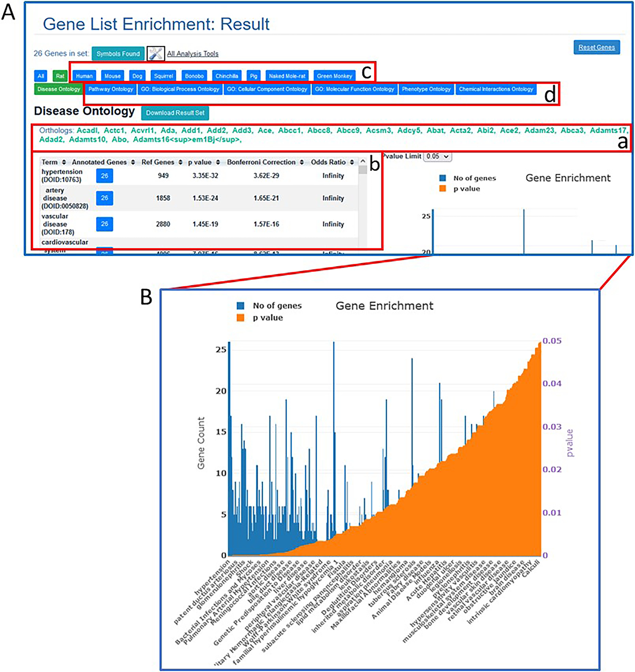
Task: Open the Pvalue Limit 0.05 dropdown
Action: 437,156
